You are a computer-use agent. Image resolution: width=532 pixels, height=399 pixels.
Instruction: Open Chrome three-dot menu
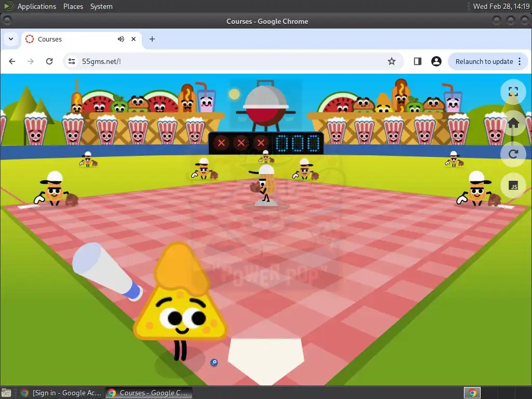pos(520,61)
